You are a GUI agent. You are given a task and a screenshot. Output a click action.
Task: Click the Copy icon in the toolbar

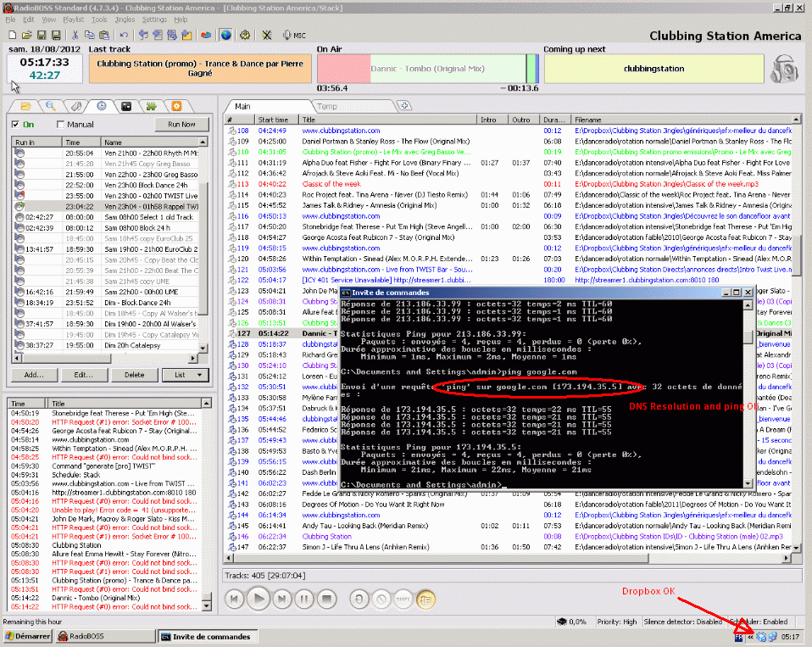click(89, 36)
